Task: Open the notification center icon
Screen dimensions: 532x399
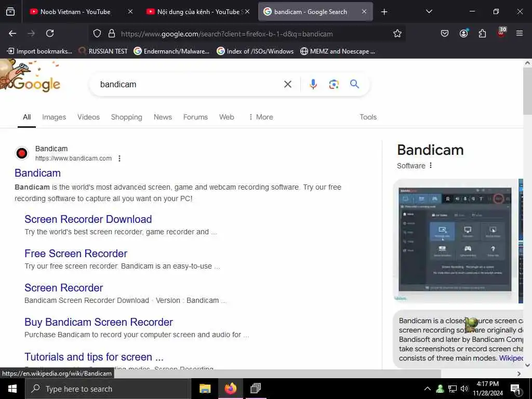Action: coord(516,389)
